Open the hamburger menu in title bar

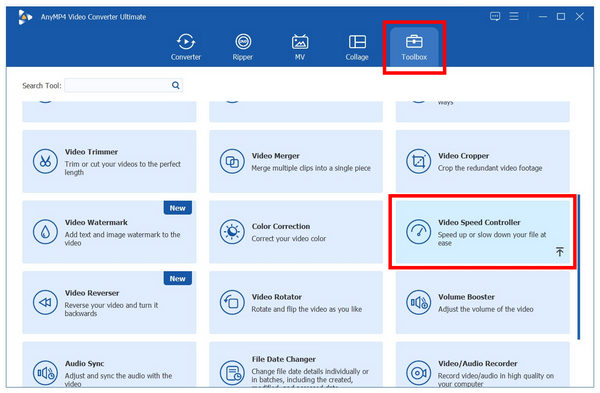pyautogui.click(x=514, y=16)
